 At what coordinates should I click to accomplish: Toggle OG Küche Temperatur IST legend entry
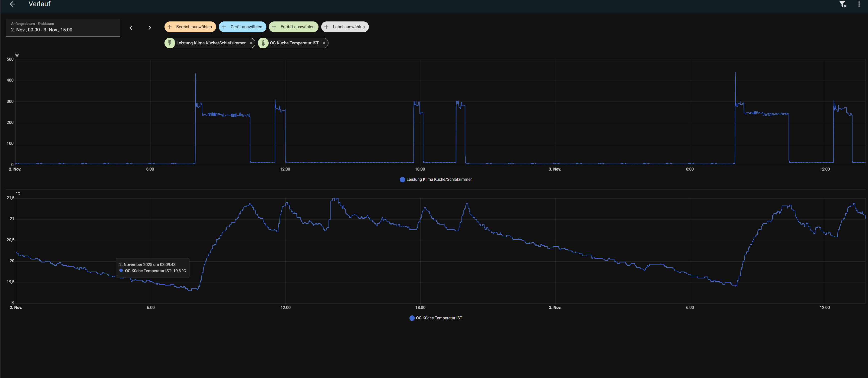coord(439,318)
